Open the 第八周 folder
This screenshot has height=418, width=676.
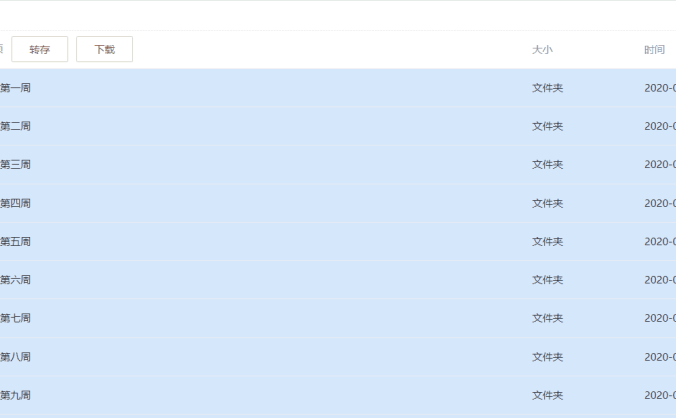coord(16,357)
